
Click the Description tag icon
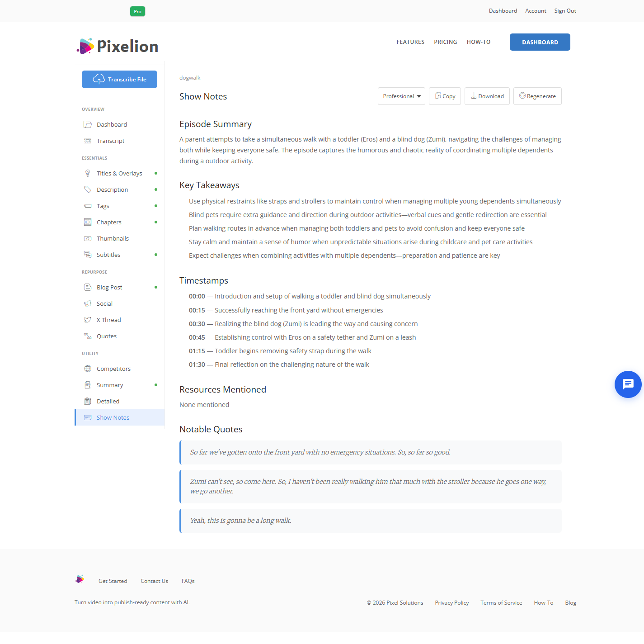(88, 189)
